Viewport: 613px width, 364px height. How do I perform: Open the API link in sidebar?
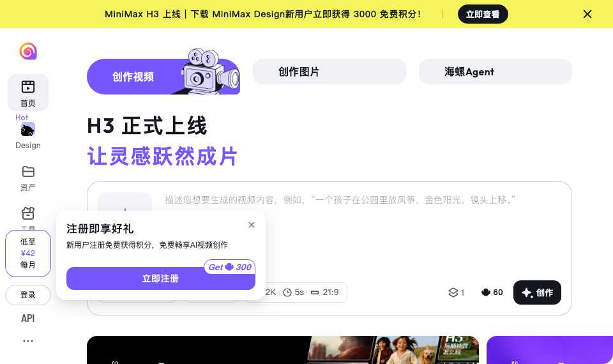[27, 318]
